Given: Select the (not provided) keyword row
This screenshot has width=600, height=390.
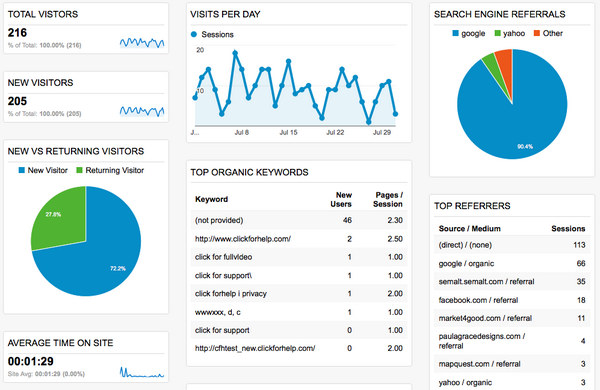Looking at the screenshot, I should 299,220.
